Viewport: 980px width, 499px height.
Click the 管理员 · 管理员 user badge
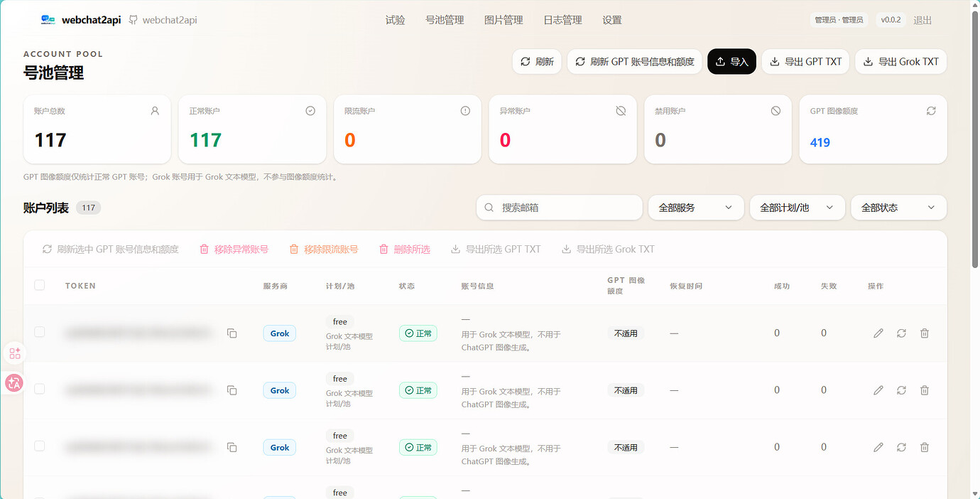839,20
